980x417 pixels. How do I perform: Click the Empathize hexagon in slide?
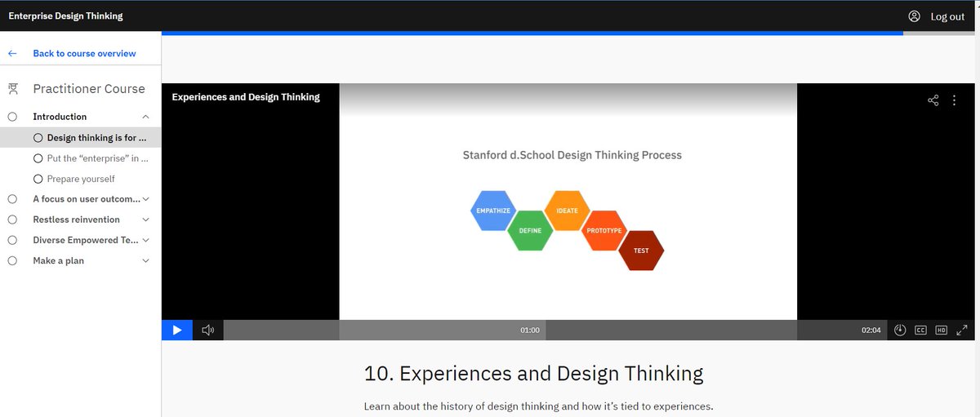click(x=493, y=211)
